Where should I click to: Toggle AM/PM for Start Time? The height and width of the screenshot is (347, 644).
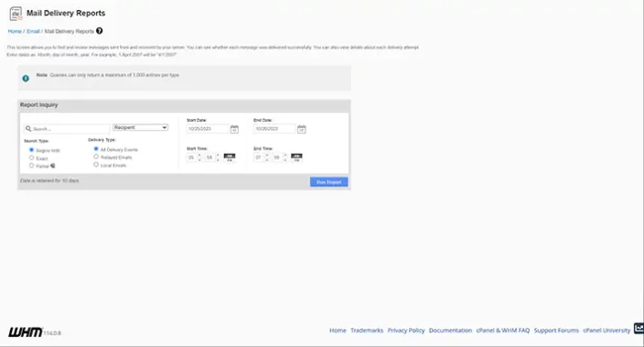(230, 157)
